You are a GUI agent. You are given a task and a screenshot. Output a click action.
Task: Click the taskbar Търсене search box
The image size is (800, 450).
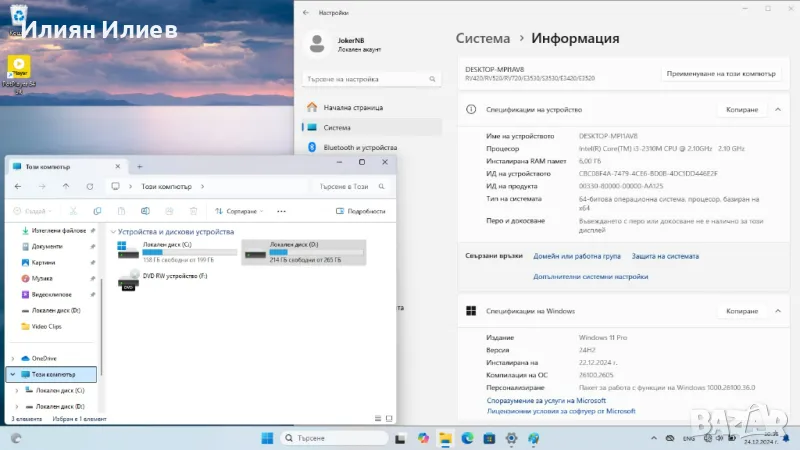(x=334, y=438)
